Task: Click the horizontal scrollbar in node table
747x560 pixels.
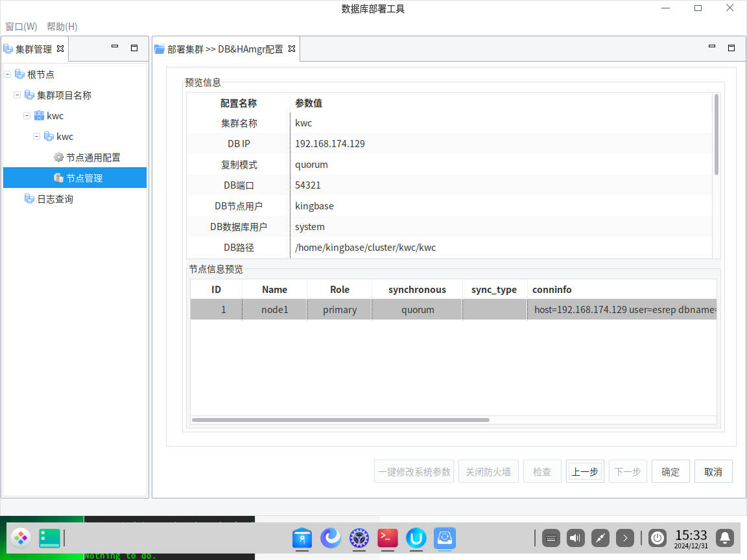Action: (x=340, y=420)
